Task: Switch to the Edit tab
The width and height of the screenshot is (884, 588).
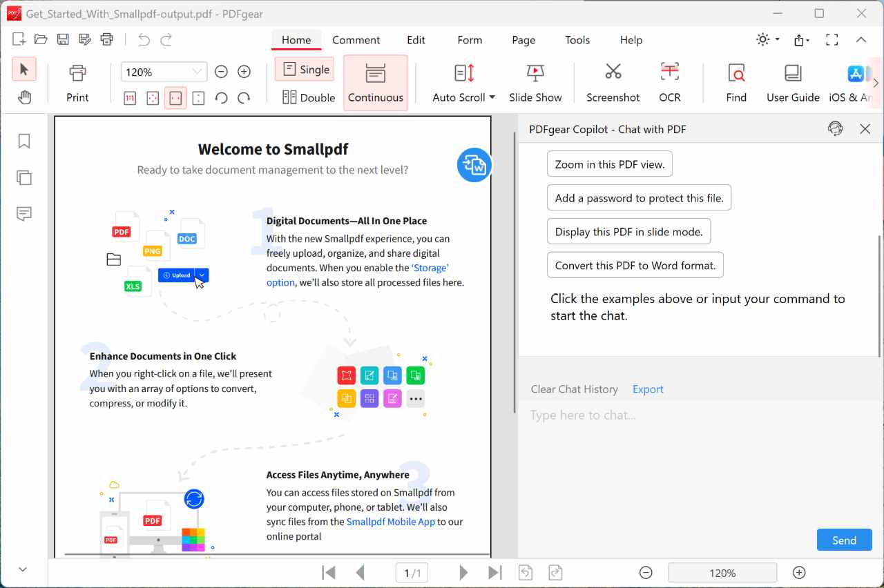Action: 416,40
